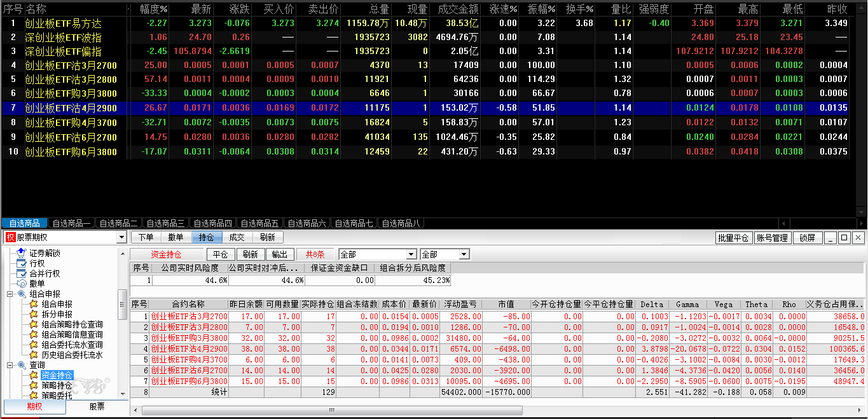Click the 行权 calendar-check icon
The image size is (868, 419).
(21, 263)
